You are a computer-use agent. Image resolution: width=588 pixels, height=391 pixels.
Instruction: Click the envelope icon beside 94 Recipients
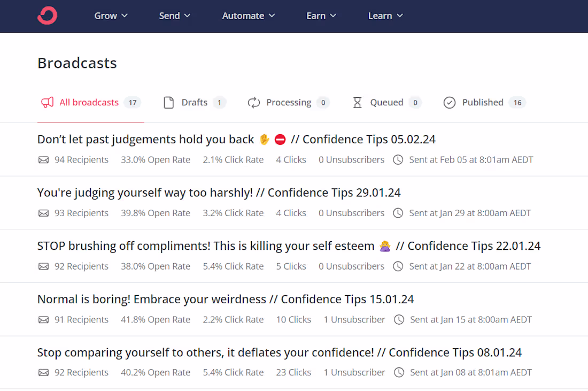(43, 159)
